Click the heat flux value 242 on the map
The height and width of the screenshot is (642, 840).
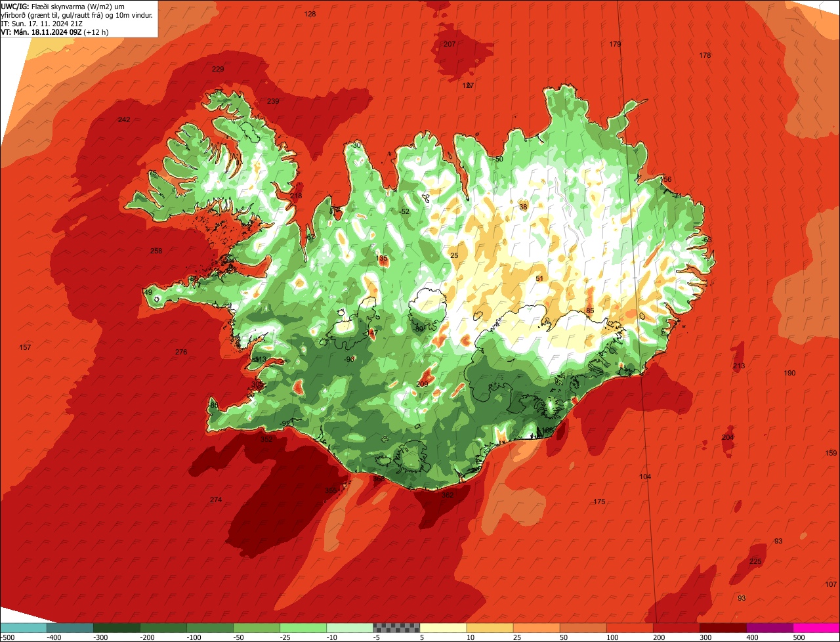click(124, 119)
